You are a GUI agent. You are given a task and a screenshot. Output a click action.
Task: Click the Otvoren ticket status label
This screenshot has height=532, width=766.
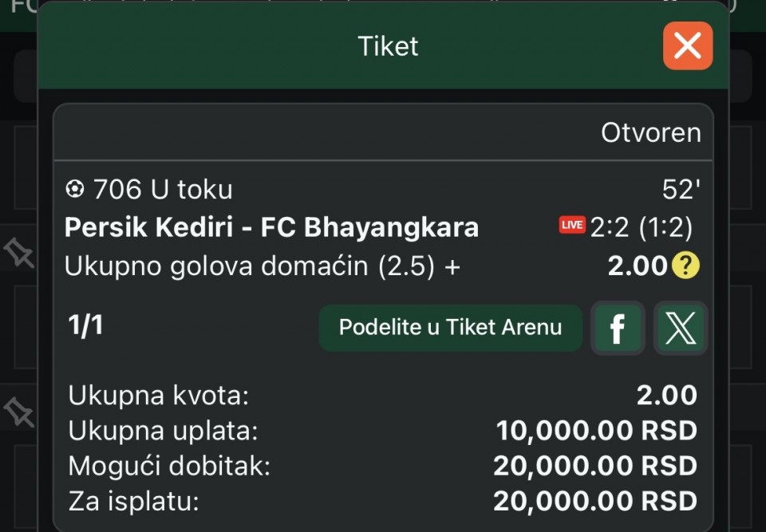pyautogui.click(x=650, y=132)
